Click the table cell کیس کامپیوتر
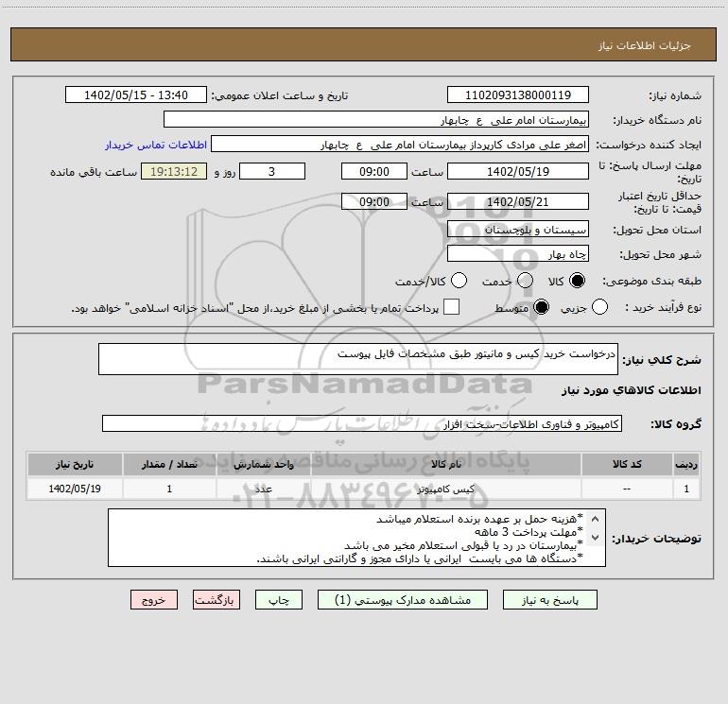 [x=445, y=489]
